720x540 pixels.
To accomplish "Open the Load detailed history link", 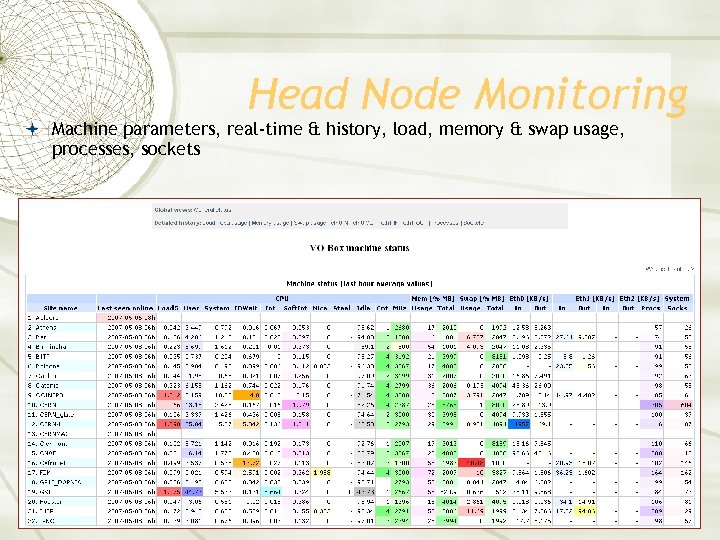I will [x=208, y=223].
